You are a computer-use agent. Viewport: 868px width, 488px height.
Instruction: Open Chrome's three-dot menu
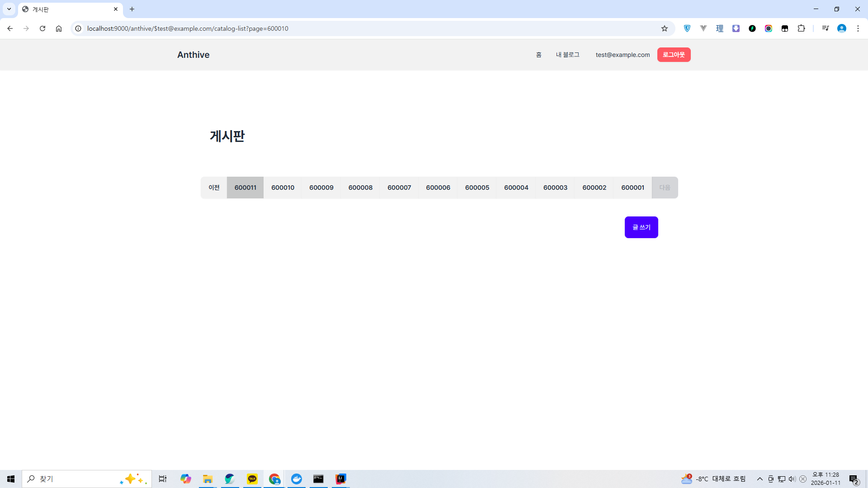pyautogui.click(x=858, y=28)
